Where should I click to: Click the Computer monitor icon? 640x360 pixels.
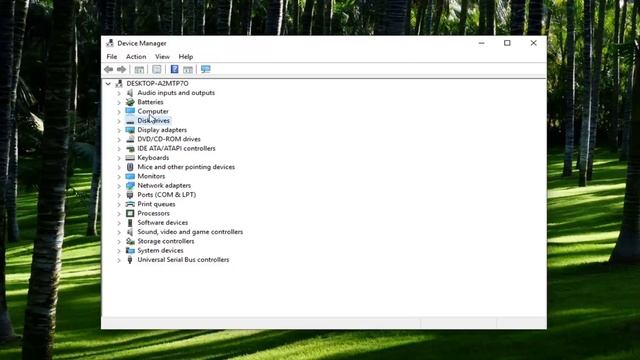pyautogui.click(x=130, y=111)
